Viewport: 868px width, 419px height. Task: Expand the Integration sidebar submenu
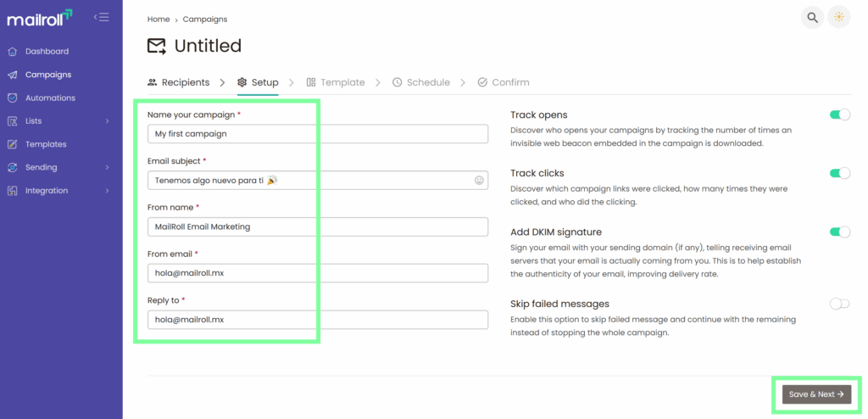click(x=108, y=191)
